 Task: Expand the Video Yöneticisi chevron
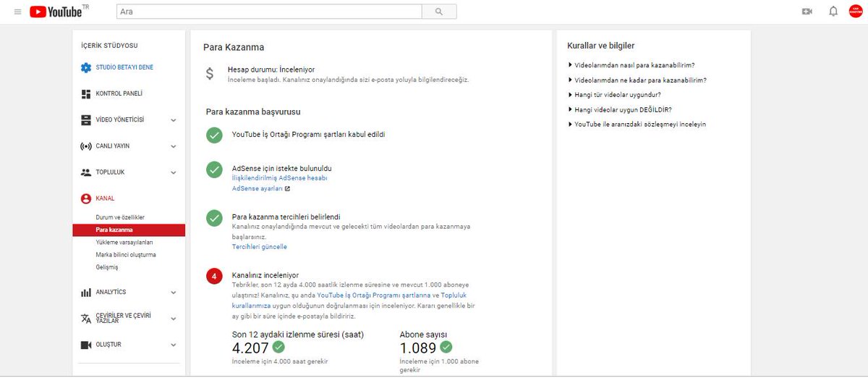click(174, 120)
